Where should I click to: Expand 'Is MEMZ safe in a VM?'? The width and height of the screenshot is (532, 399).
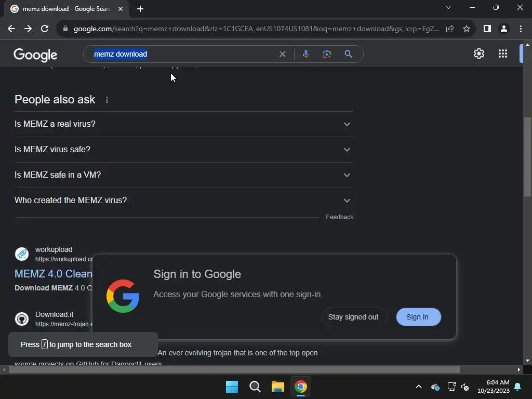pos(184,175)
